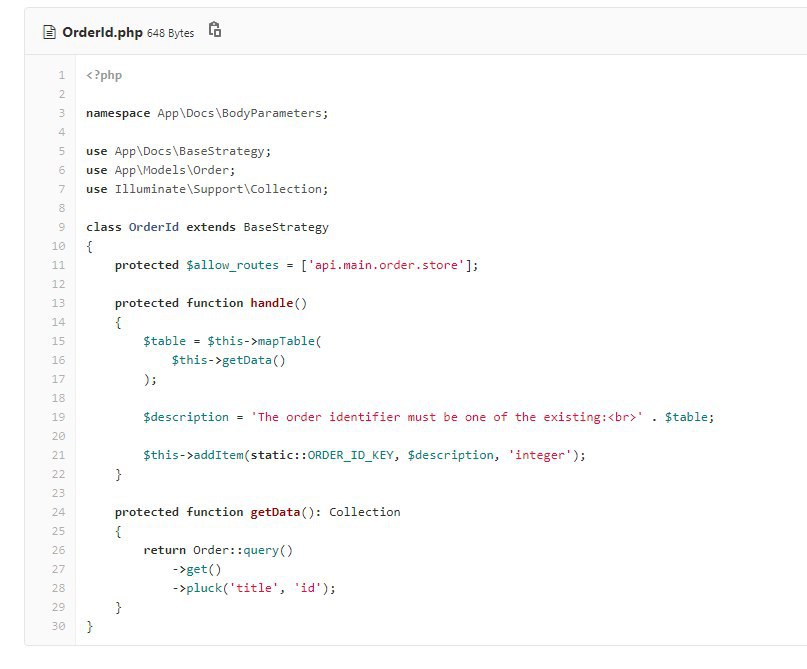
Task: Click the pluck method call
Action: tap(204, 588)
